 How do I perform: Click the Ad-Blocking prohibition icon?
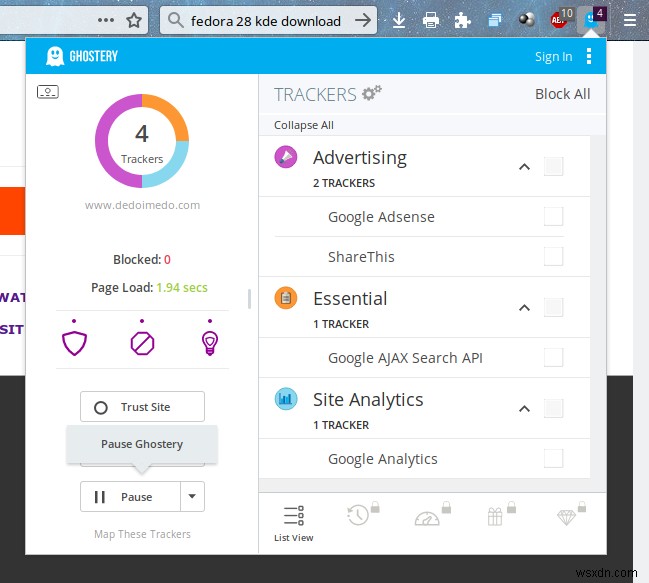[x=142, y=343]
